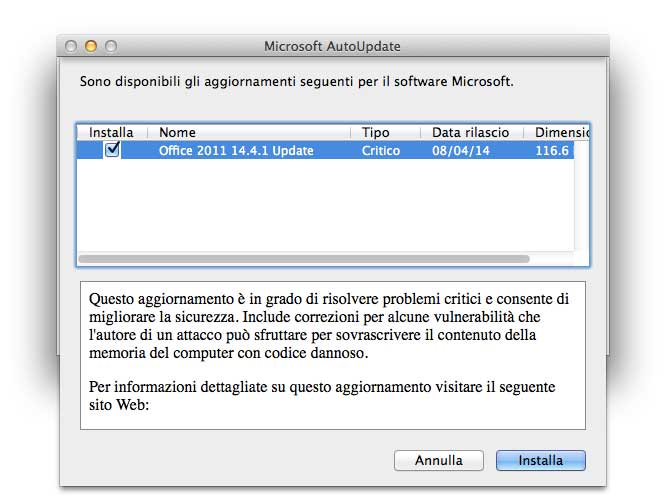This screenshot has width=666, height=497.
Task: Click the Microsoft AutoUpdate title bar text
Action: tap(332, 46)
